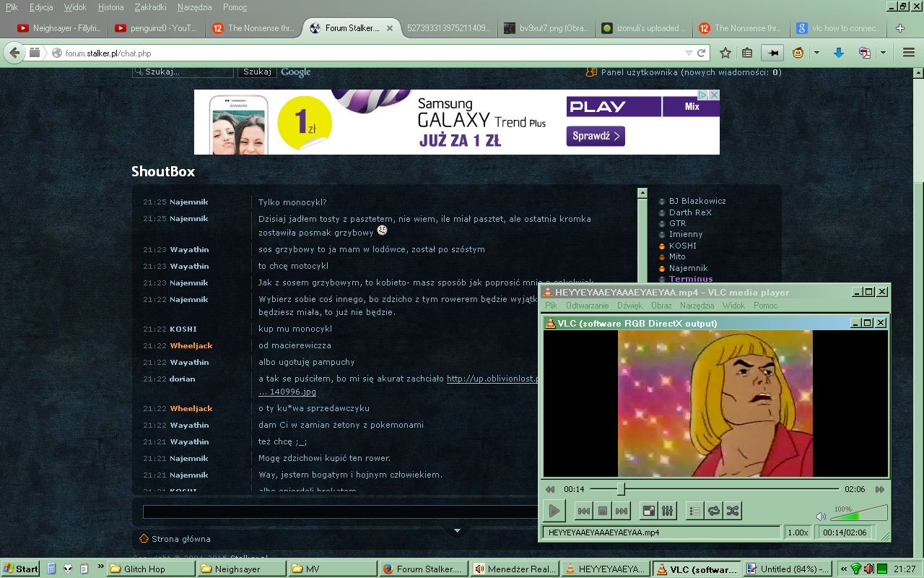924x578 pixels.
Task: Open the Windows Start menu
Action: coord(21,569)
